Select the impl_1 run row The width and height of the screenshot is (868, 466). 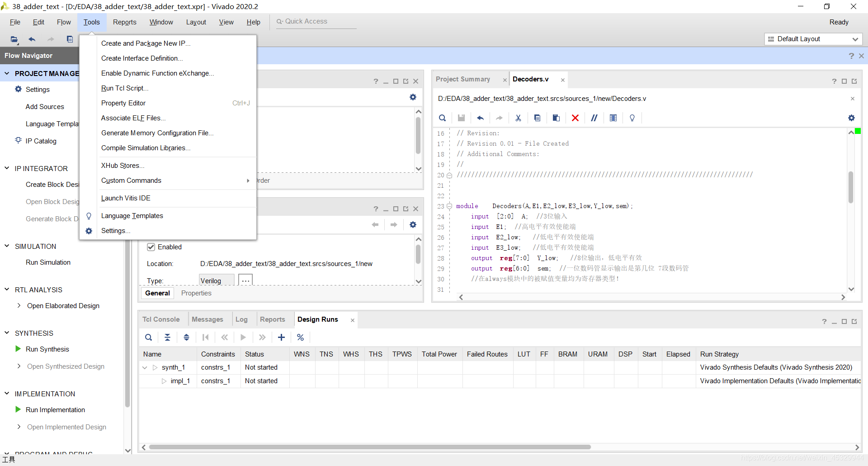coord(500,381)
